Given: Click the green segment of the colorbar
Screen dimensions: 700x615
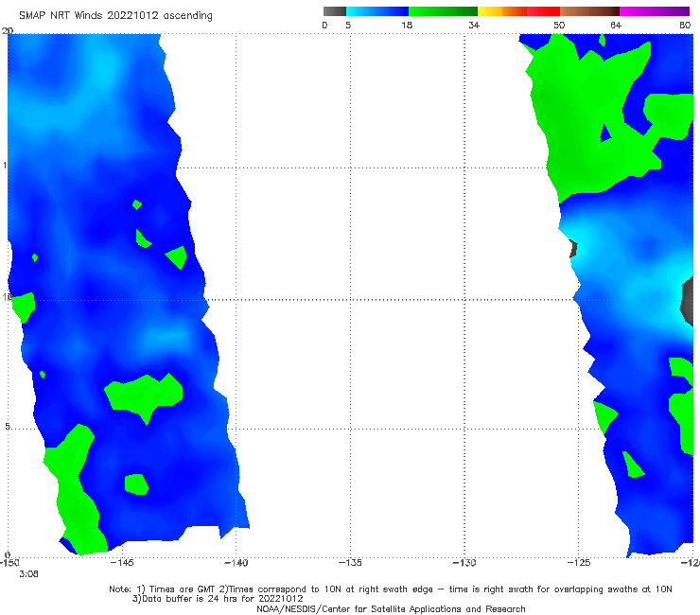Looking at the screenshot, I should click(443, 11).
